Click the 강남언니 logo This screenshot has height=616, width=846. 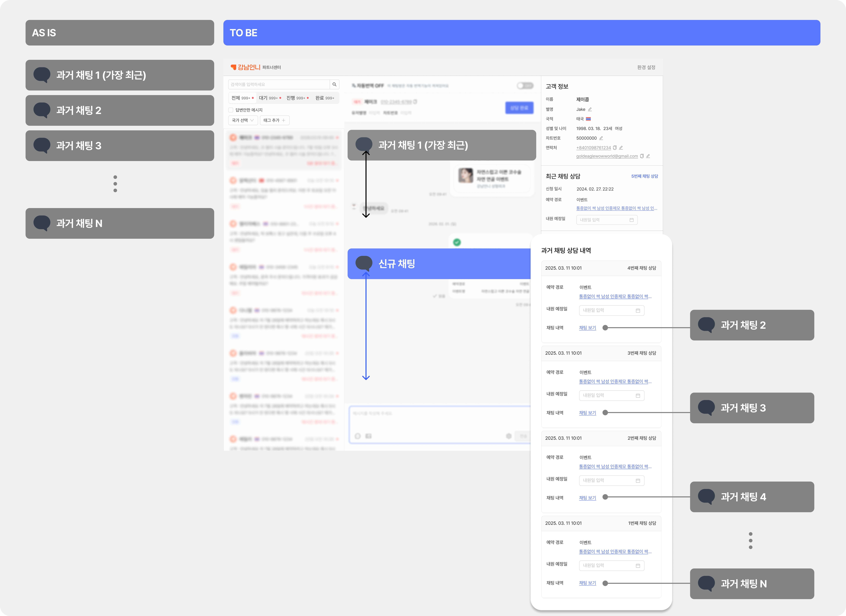tap(245, 67)
